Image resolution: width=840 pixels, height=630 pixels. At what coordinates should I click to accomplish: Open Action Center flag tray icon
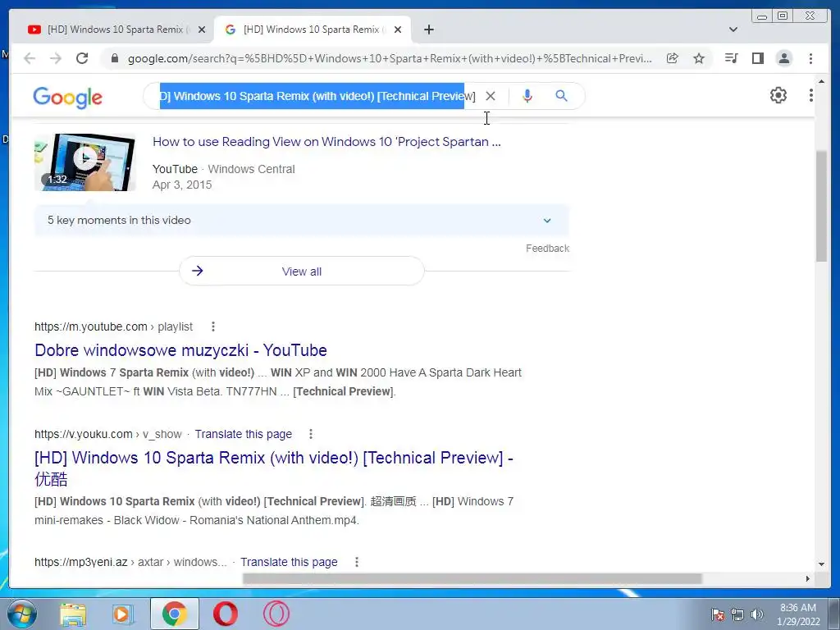tap(717, 614)
